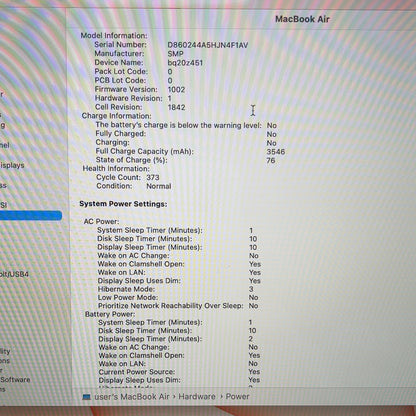Select the highlighted Power row in sidebar

(31, 215)
